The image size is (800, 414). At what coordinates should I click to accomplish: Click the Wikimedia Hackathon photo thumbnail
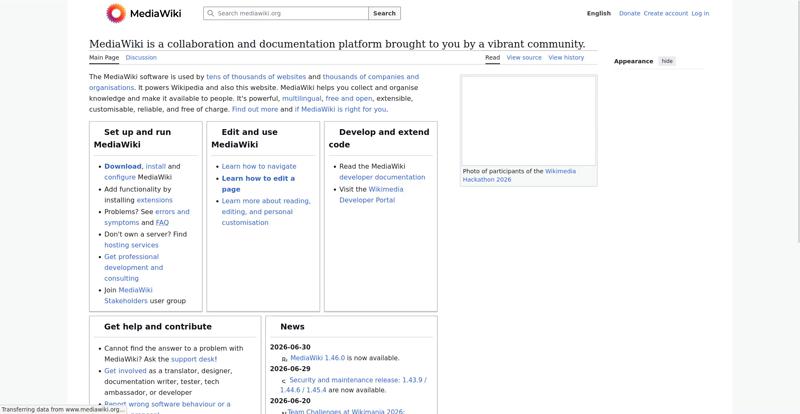(x=529, y=120)
